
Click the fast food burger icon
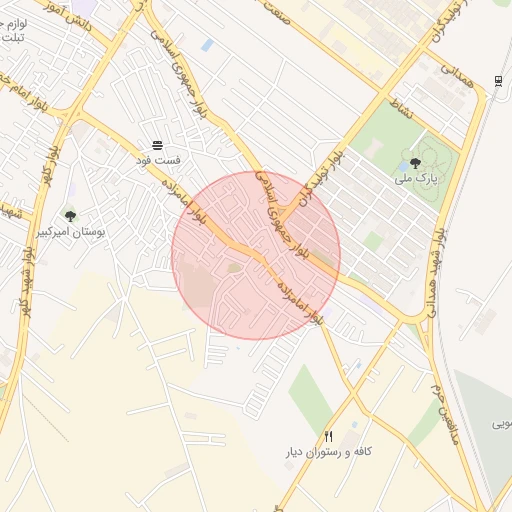pos(157,146)
